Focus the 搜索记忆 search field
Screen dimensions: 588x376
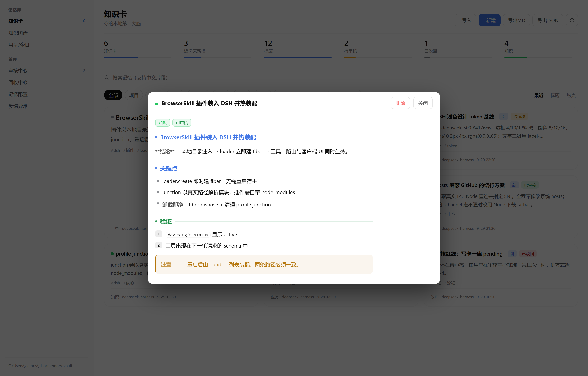(x=341, y=78)
